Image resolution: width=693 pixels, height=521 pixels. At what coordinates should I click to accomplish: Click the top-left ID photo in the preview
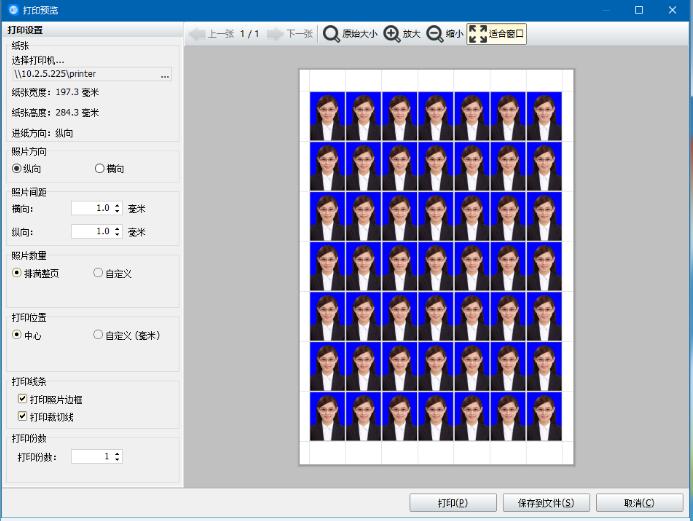(x=327, y=116)
